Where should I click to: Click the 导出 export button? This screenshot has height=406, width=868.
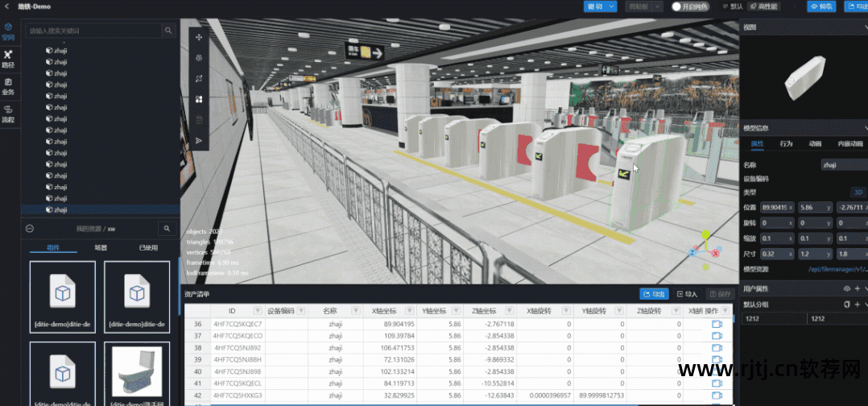[654, 294]
